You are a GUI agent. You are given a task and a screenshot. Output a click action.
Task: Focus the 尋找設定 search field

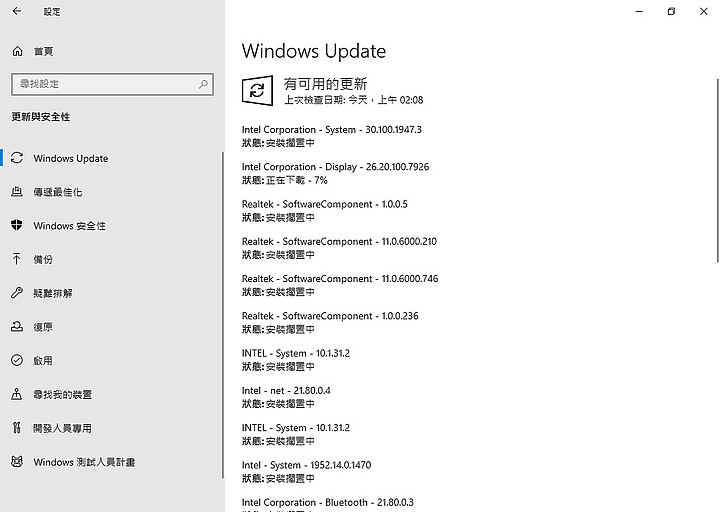(112, 84)
